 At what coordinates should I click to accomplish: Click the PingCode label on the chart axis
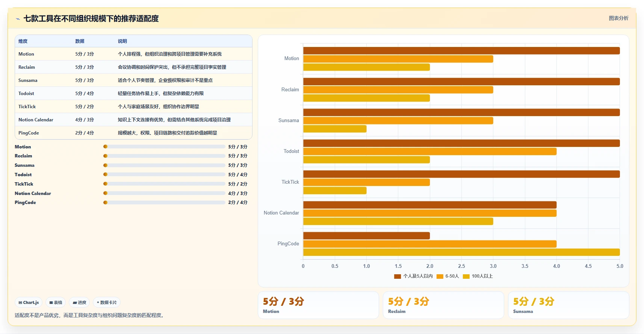pos(288,244)
